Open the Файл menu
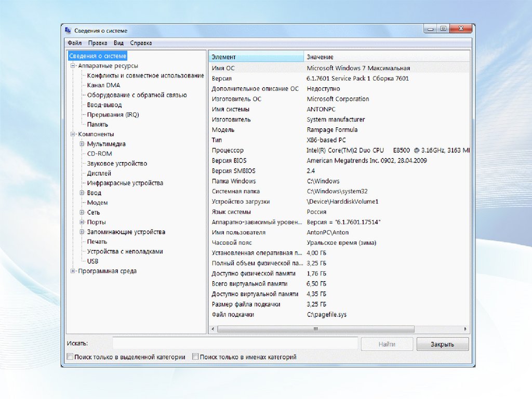The image size is (532, 399). coord(74,43)
